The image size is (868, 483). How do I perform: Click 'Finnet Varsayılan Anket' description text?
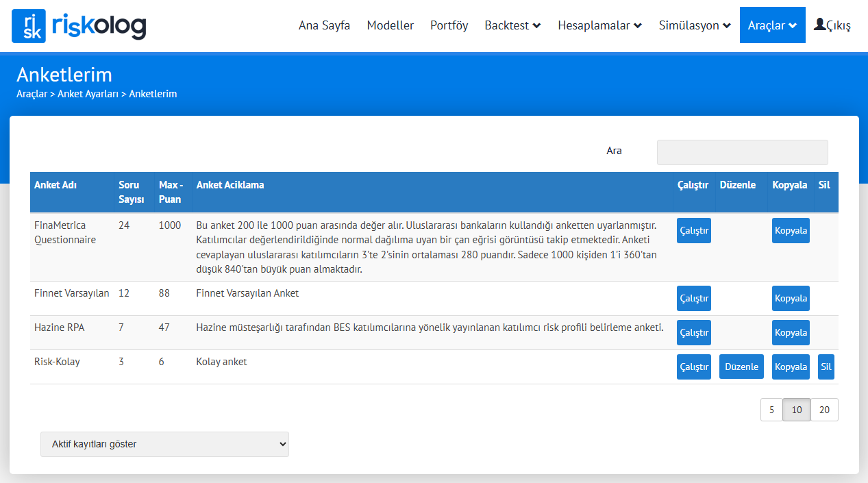tap(247, 293)
